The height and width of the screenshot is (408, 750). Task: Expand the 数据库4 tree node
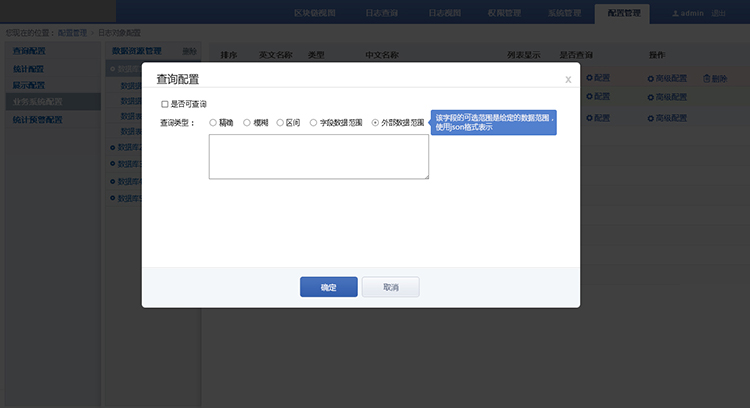(112, 181)
